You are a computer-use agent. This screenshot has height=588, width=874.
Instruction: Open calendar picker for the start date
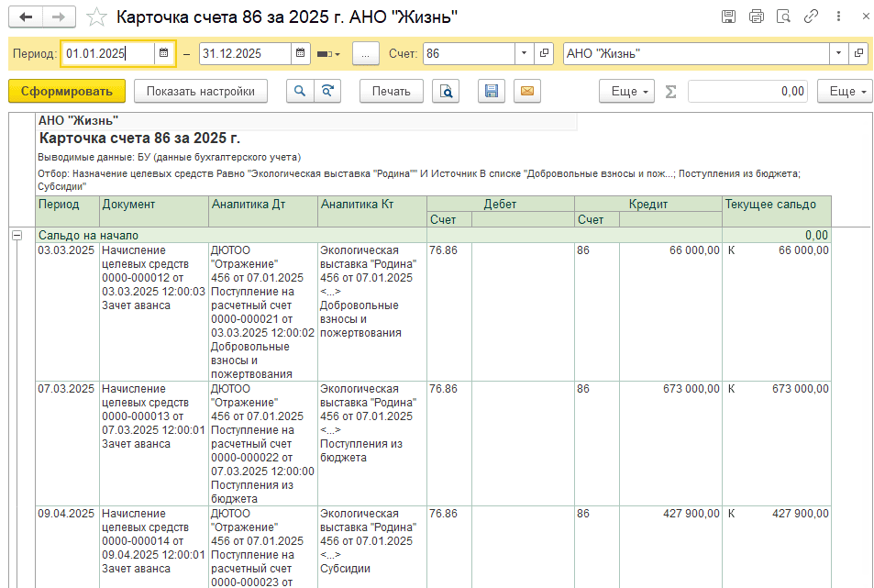(163, 53)
